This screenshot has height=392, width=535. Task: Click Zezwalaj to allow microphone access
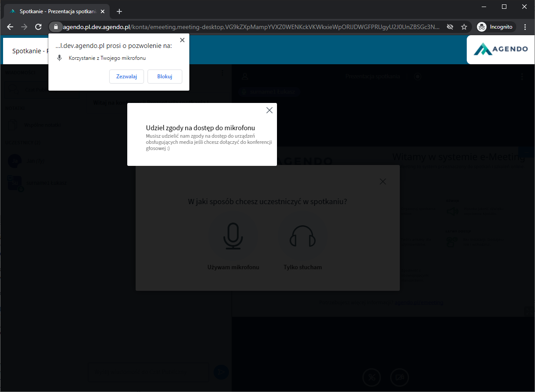tap(126, 77)
